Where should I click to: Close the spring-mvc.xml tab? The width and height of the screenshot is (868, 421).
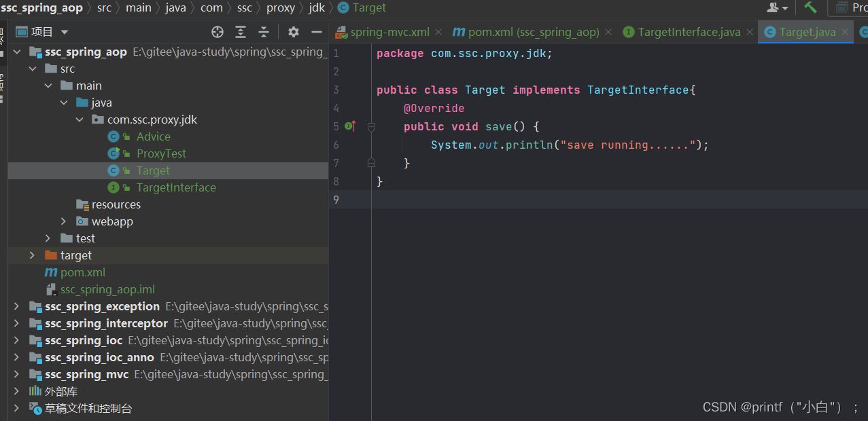pos(438,32)
